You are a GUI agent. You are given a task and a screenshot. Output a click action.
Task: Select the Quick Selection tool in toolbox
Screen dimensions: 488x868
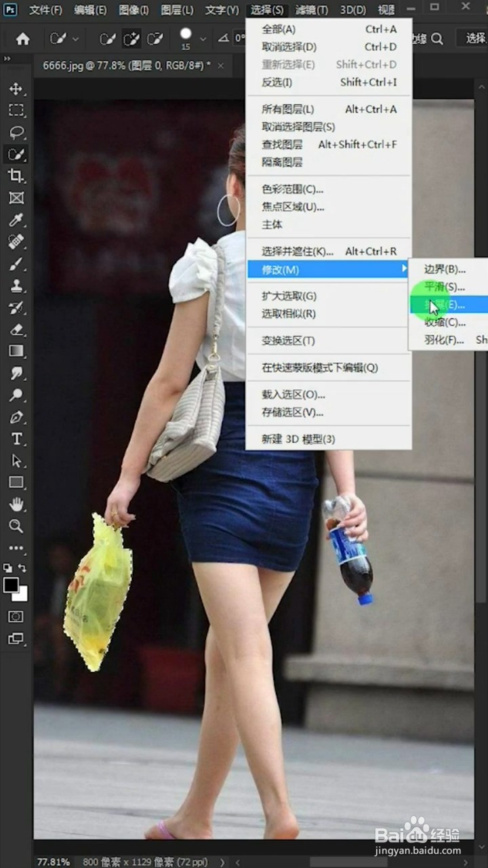tap(16, 154)
